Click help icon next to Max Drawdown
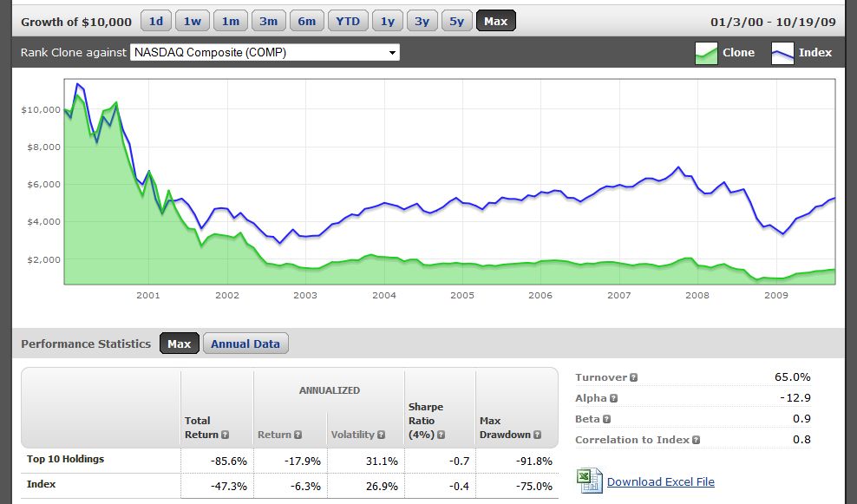The image size is (857, 504). pos(535,435)
